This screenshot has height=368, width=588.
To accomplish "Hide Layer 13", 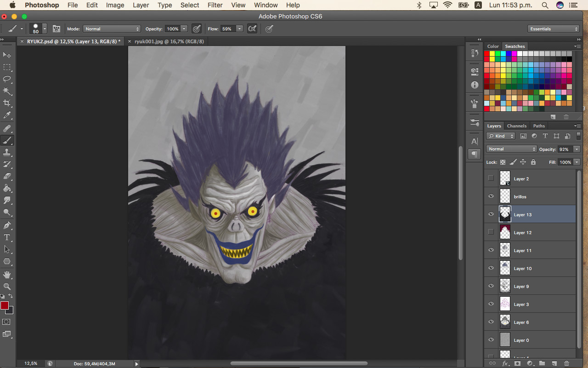I will (x=491, y=214).
